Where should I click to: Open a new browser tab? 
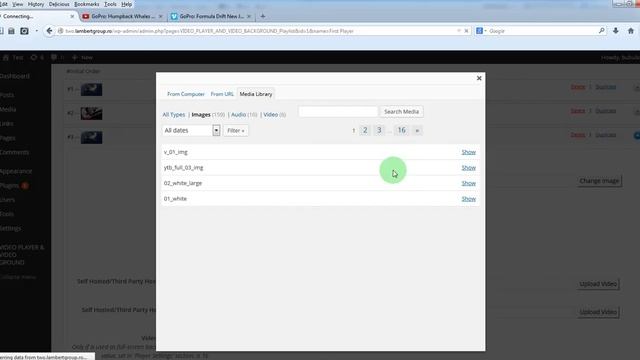[263, 16]
